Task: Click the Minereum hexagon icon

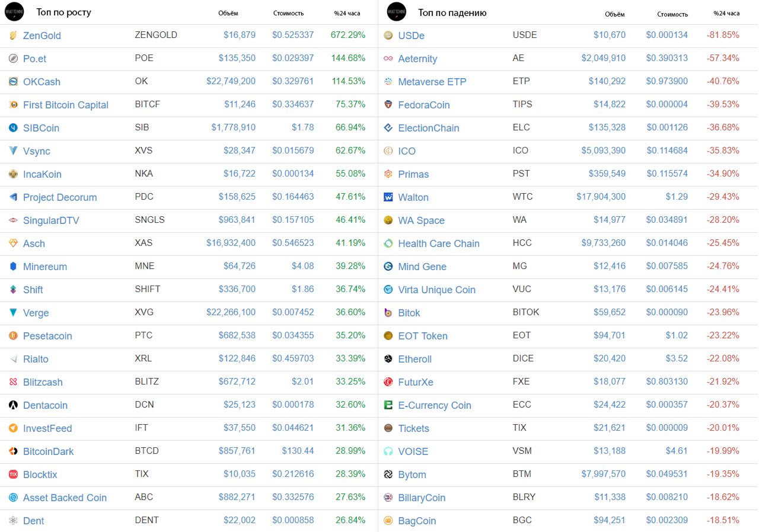Action: pyautogui.click(x=13, y=267)
